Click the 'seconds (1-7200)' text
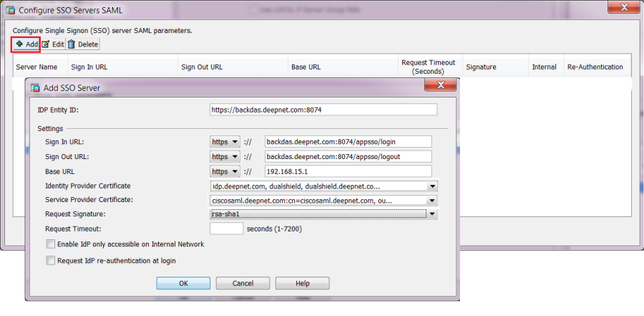The height and width of the screenshot is (316, 644). (274, 229)
